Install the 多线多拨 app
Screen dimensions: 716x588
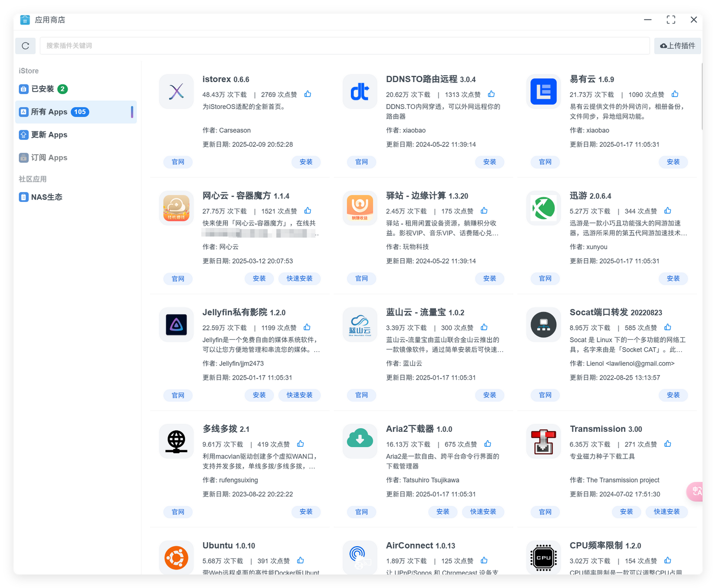306,512
